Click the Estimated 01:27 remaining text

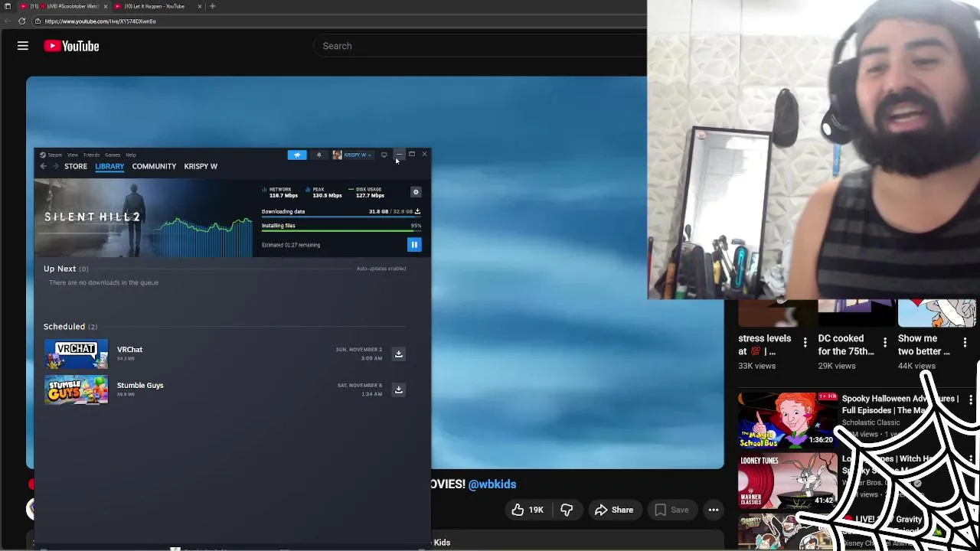291,245
